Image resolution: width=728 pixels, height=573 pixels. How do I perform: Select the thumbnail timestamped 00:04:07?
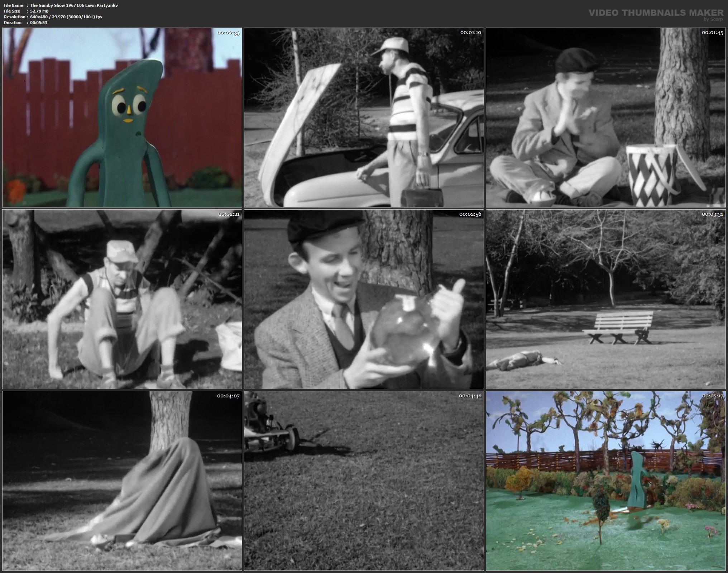coord(122,481)
